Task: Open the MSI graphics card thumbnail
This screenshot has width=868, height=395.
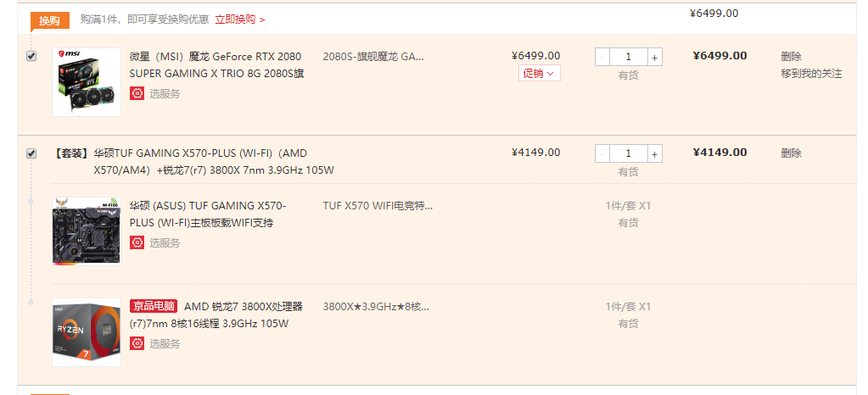Action: [86, 81]
